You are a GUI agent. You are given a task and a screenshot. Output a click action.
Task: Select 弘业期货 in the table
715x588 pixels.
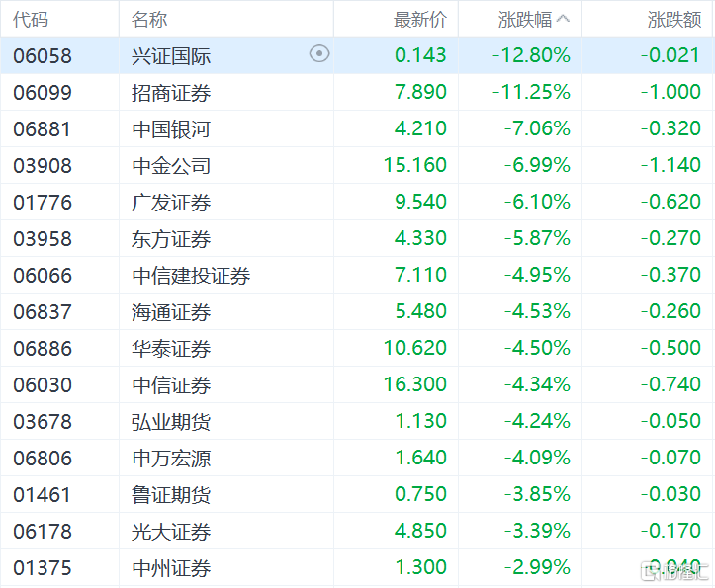pos(171,422)
